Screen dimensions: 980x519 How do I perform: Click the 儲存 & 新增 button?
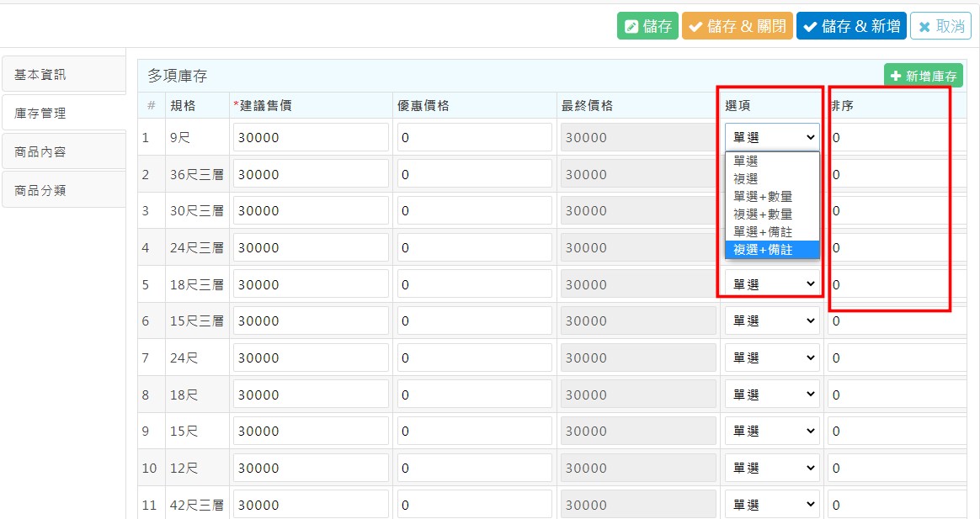(851, 26)
